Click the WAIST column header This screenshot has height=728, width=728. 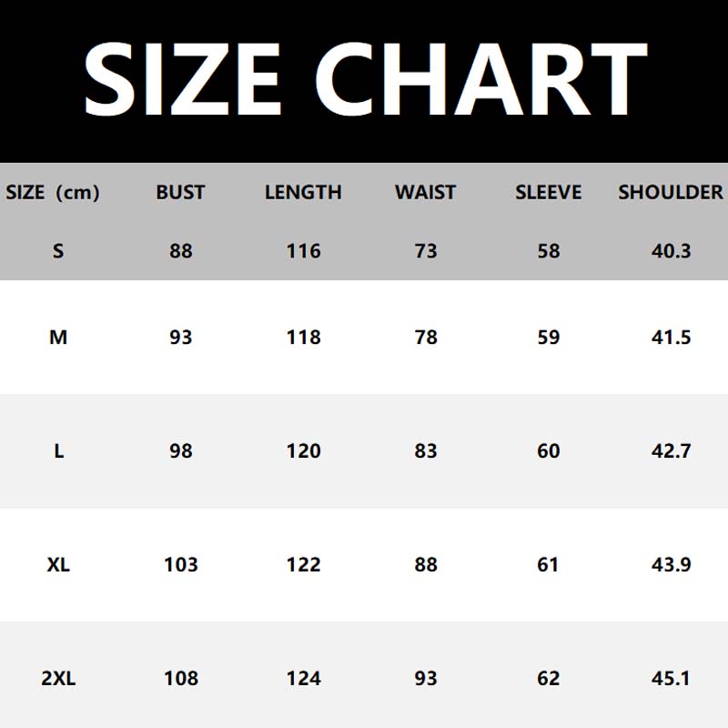pos(425,192)
